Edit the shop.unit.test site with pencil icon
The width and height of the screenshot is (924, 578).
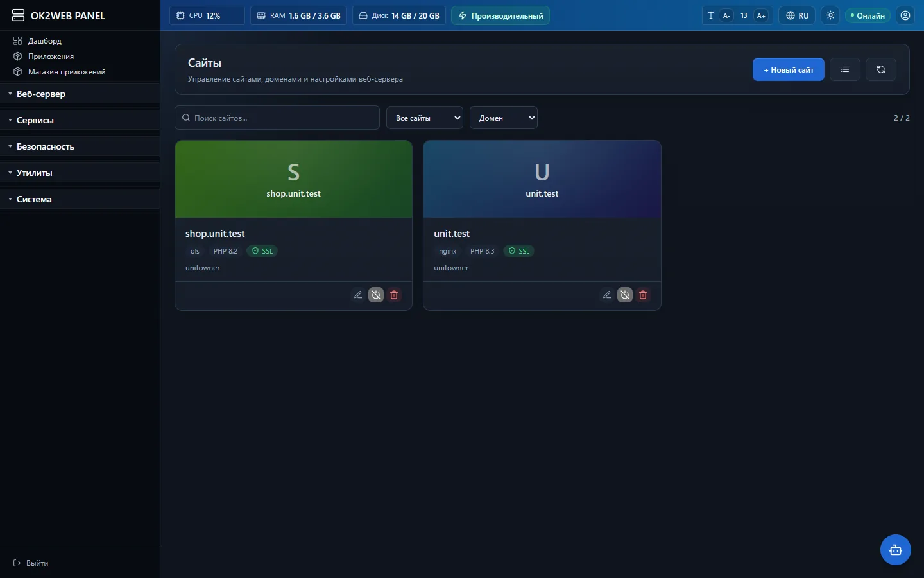[358, 295]
